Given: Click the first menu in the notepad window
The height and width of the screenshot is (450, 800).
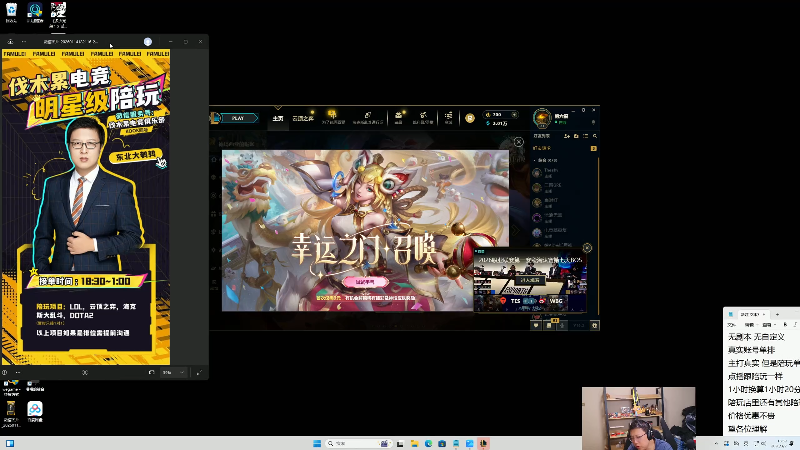Looking at the screenshot, I should (732, 324).
